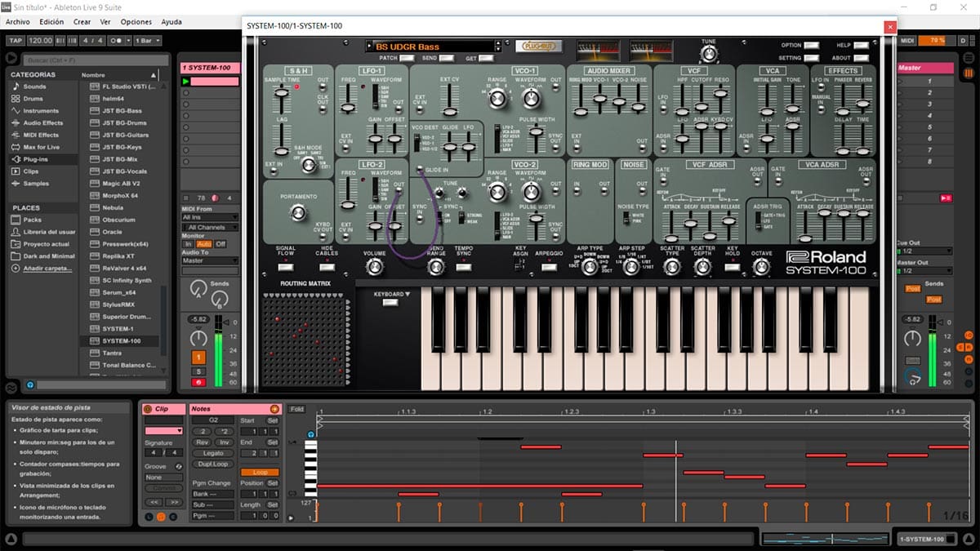Open Crear menu
The width and height of the screenshot is (980, 551).
(x=82, y=22)
